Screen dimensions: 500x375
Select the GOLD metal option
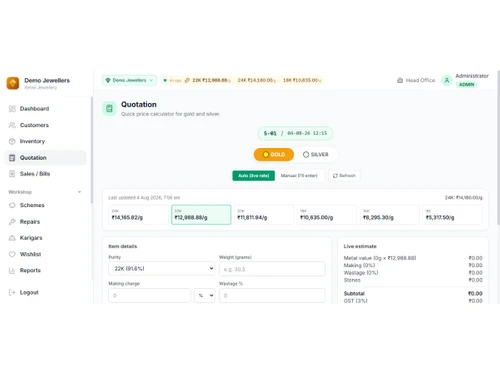coord(274,154)
